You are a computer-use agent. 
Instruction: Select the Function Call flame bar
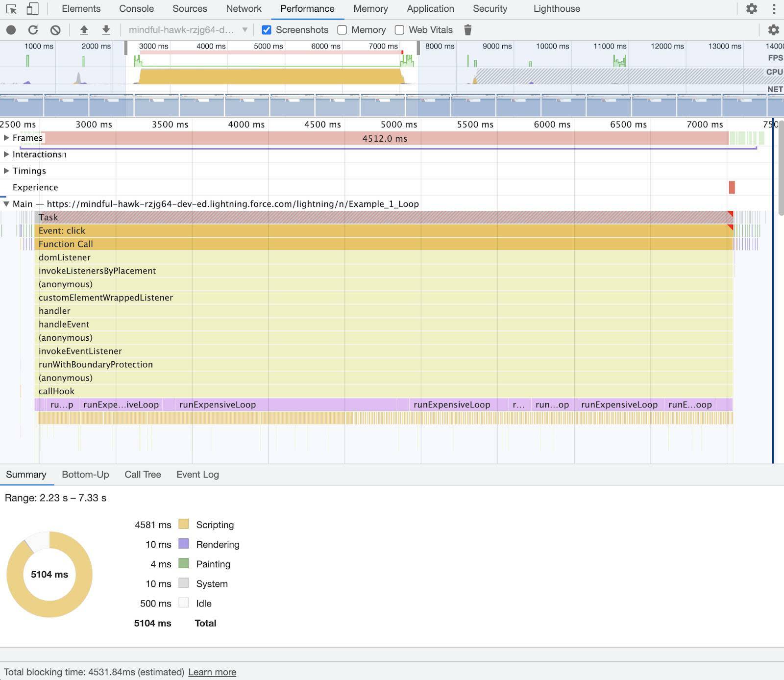[x=384, y=244]
